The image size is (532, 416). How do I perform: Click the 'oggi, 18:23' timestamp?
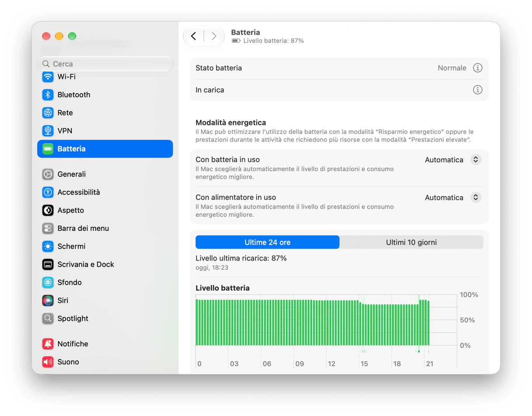[212, 268]
